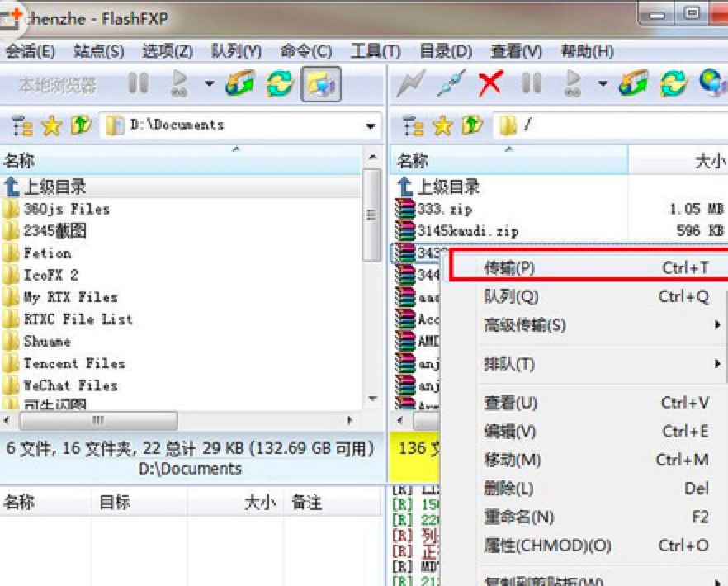Select the 360js Files folder
Viewport: 728px width, 586px height.
(180, 209)
